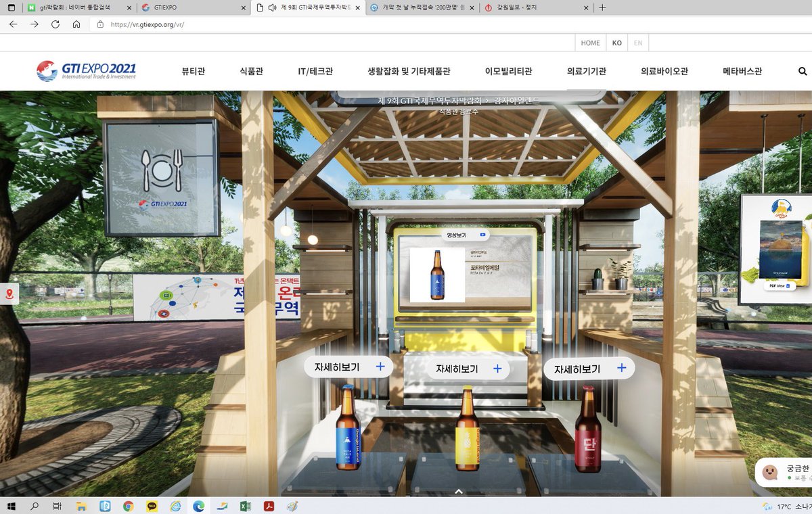The width and height of the screenshot is (812, 514).
Task: Open the 생활잡화 및 기타제품관 menu
Action: 409,71
